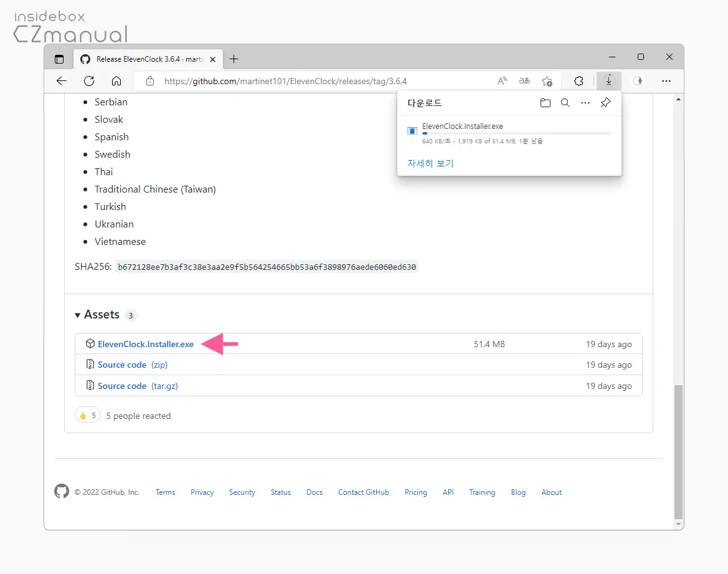Click the ElevenClock.Installer.exe download entry

tap(509, 133)
